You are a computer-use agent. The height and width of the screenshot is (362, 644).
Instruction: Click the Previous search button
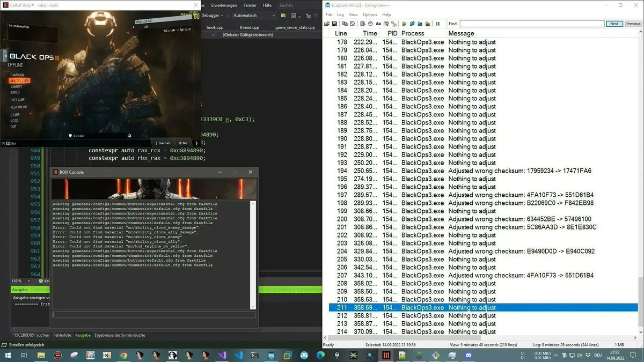click(x=633, y=24)
